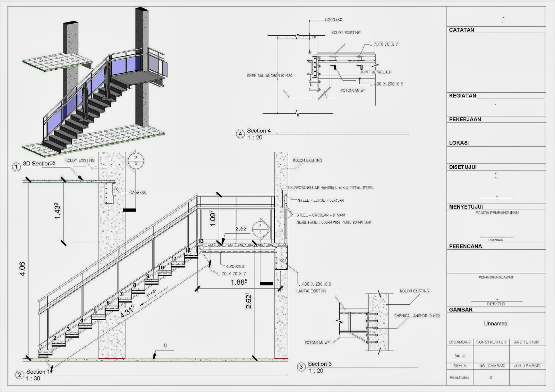
Task: Select the 3D Section marker numbered 1
Action: [16, 167]
